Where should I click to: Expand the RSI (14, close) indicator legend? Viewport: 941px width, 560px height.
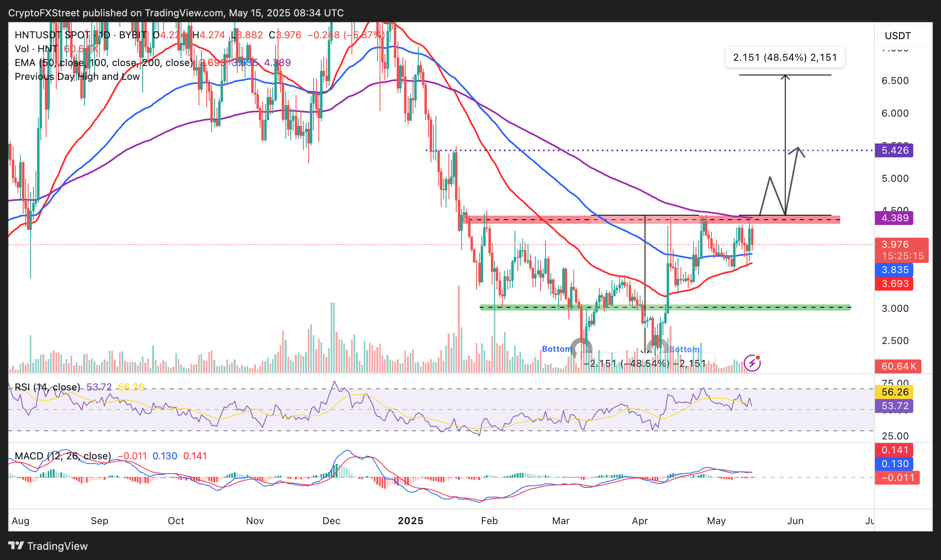click(47, 387)
